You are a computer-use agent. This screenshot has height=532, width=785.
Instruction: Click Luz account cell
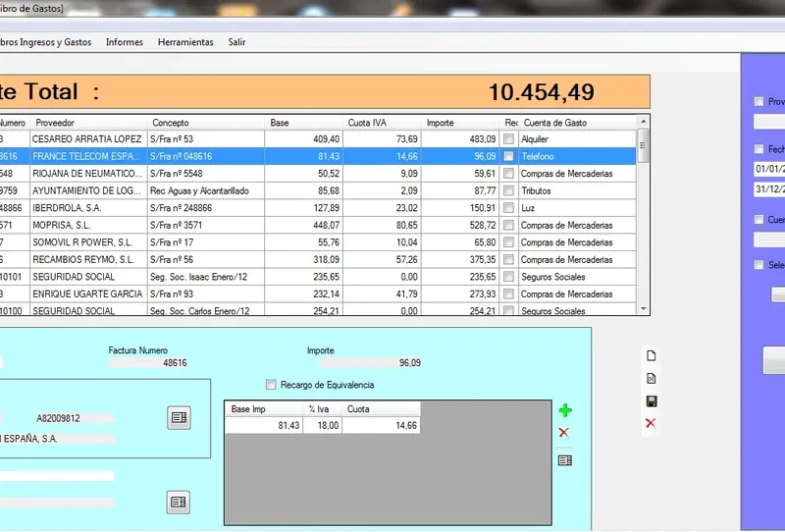pyautogui.click(x=577, y=207)
